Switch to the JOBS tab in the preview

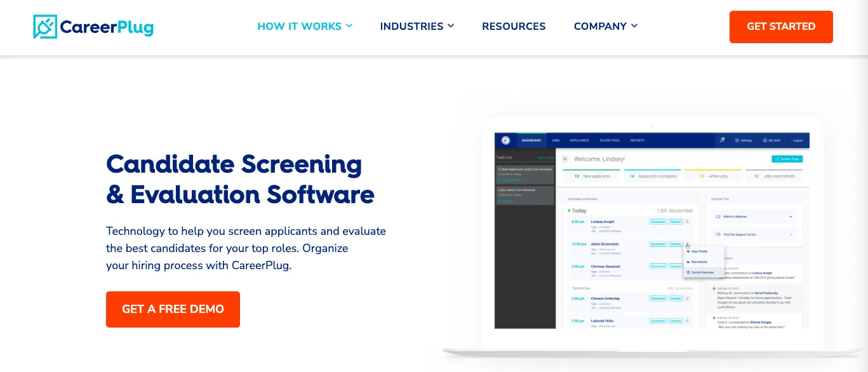click(556, 140)
